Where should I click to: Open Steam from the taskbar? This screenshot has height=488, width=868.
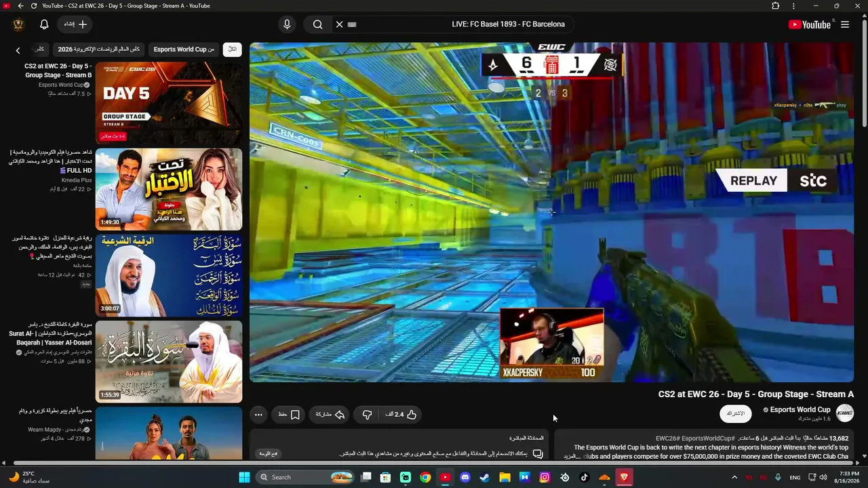tap(485, 477)
